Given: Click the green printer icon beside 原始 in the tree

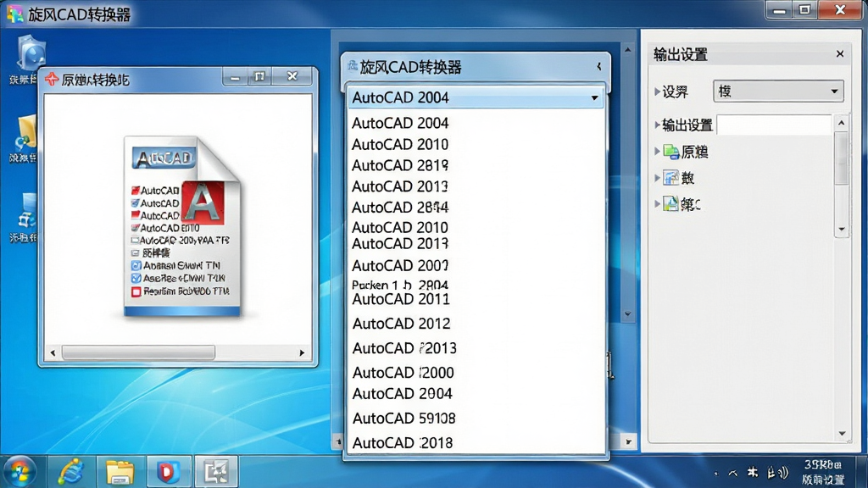Looking at the screenshot, I should pos(671,151).
